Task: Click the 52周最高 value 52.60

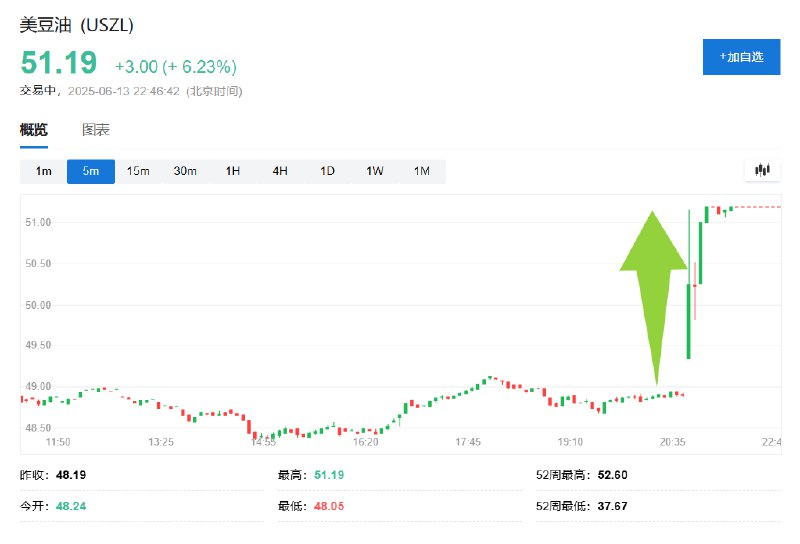Action: click(612, 475)
